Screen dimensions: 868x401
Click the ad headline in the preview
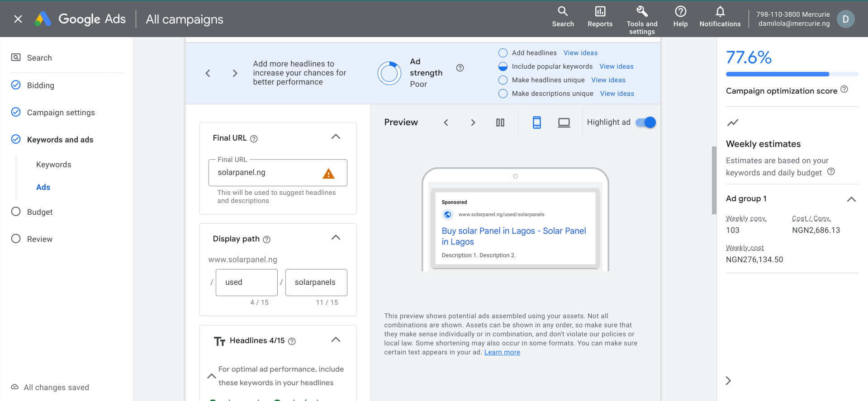pos(513,236)
